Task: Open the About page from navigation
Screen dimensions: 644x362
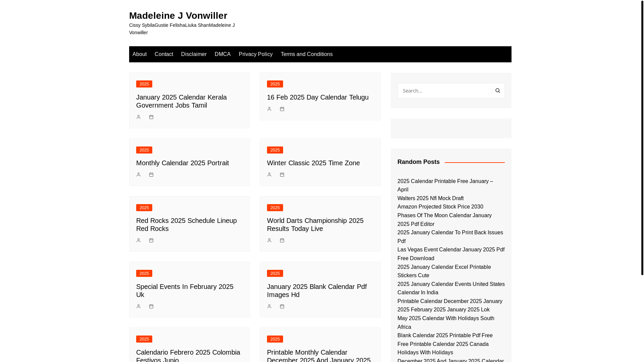Action: coord(140,54)
